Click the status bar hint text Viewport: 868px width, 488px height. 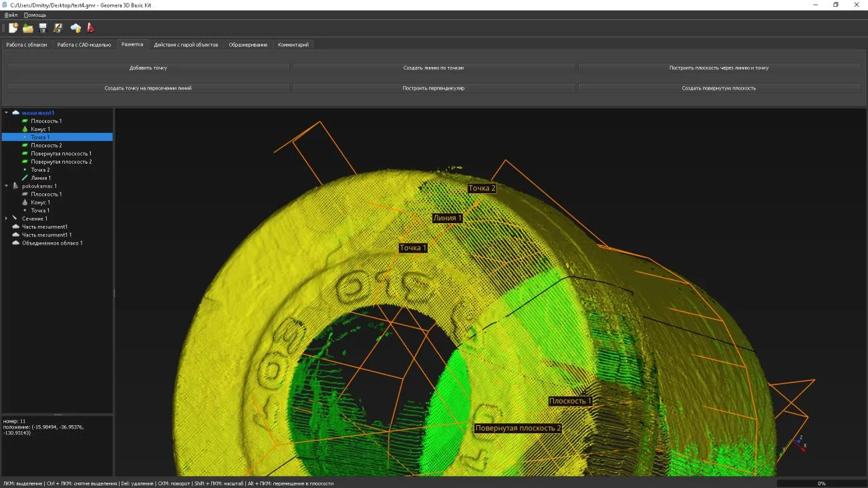(168, 483)
